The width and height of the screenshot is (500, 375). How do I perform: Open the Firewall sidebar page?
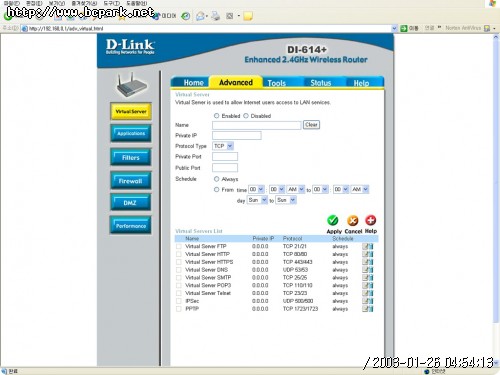pos(131,181)
